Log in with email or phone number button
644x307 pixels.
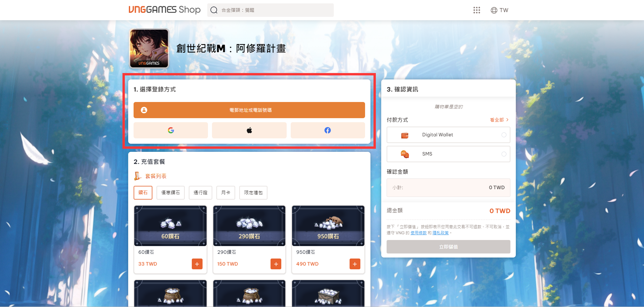[249, 110]
